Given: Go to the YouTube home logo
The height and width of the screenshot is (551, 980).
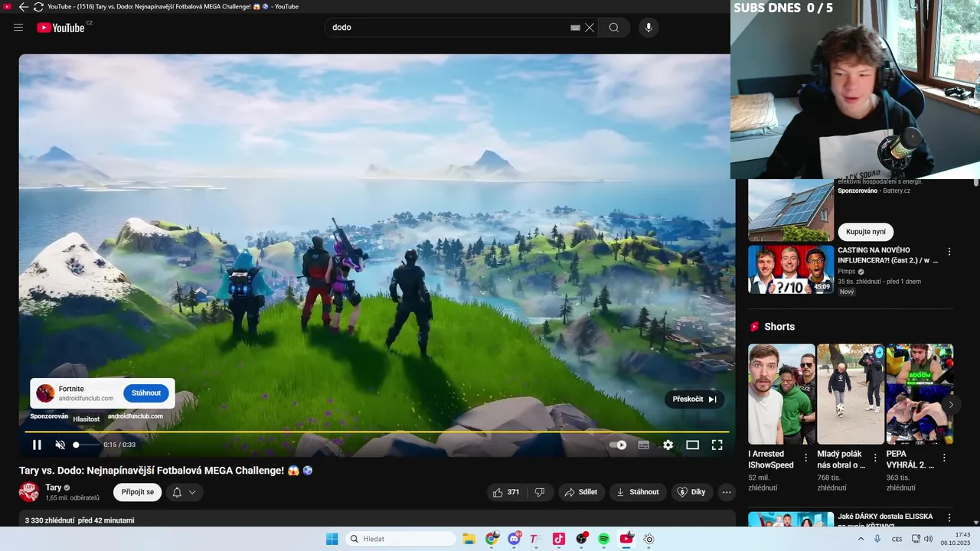Looking at the screenshot, I should [60, 28].
